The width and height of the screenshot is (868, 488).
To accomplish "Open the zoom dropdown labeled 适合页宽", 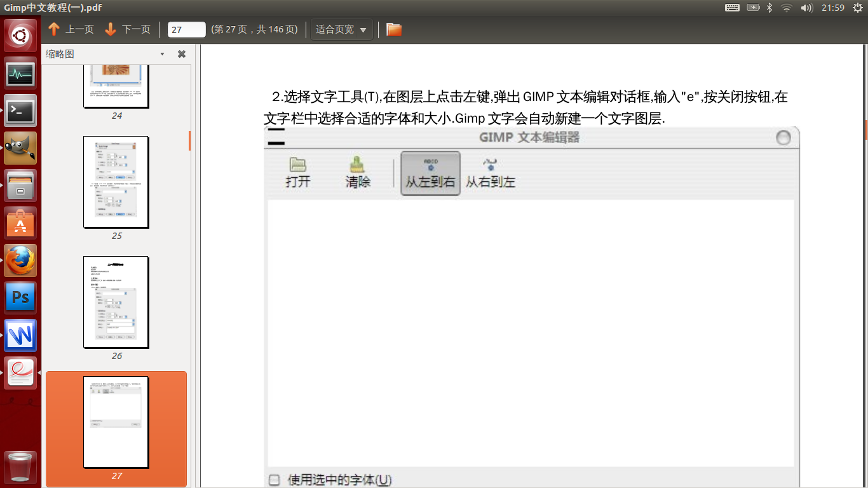I will click(341, 29).
